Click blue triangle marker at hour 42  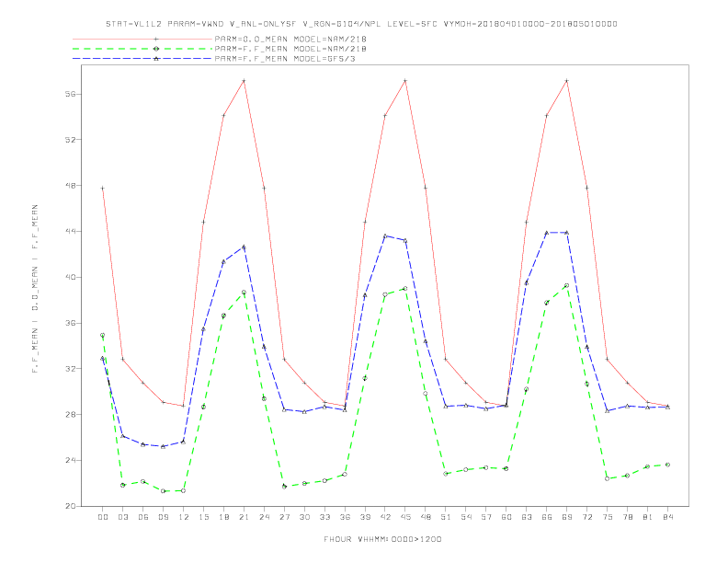[x=385, y=236]
